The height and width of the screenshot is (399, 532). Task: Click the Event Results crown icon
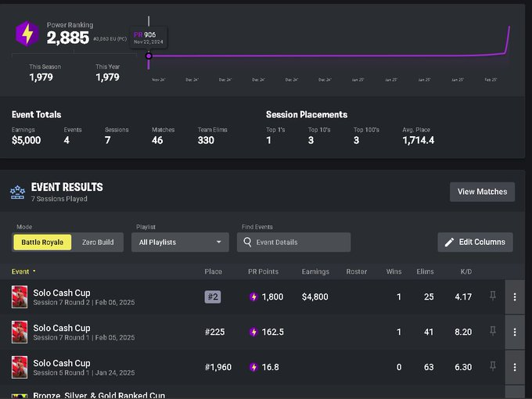pyautogui.click(x=17, y=192)
